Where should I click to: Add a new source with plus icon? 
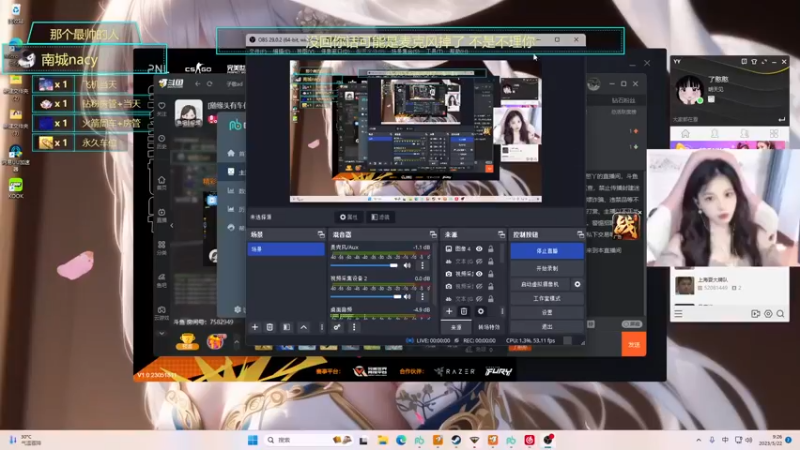point(449,311)
